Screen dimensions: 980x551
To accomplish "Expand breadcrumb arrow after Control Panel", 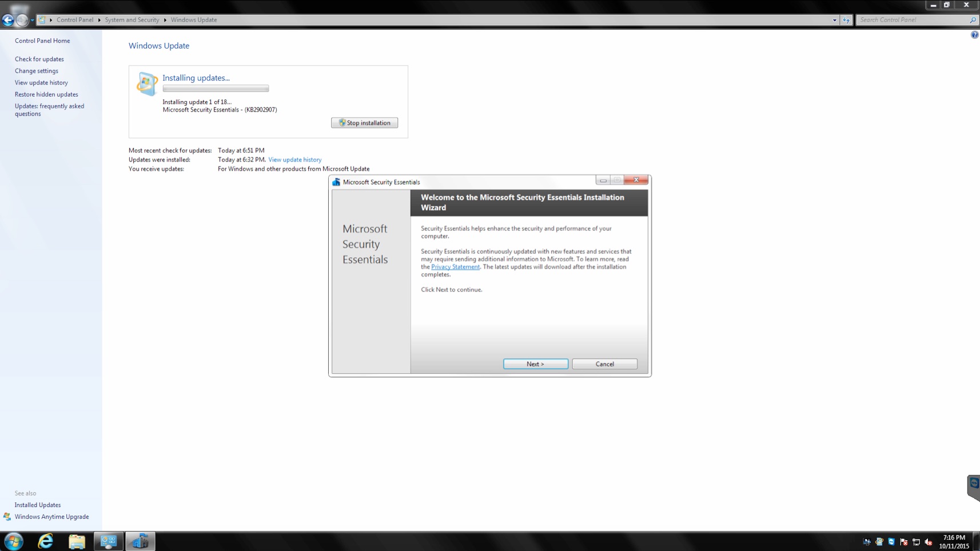I will tap(99, 20).
